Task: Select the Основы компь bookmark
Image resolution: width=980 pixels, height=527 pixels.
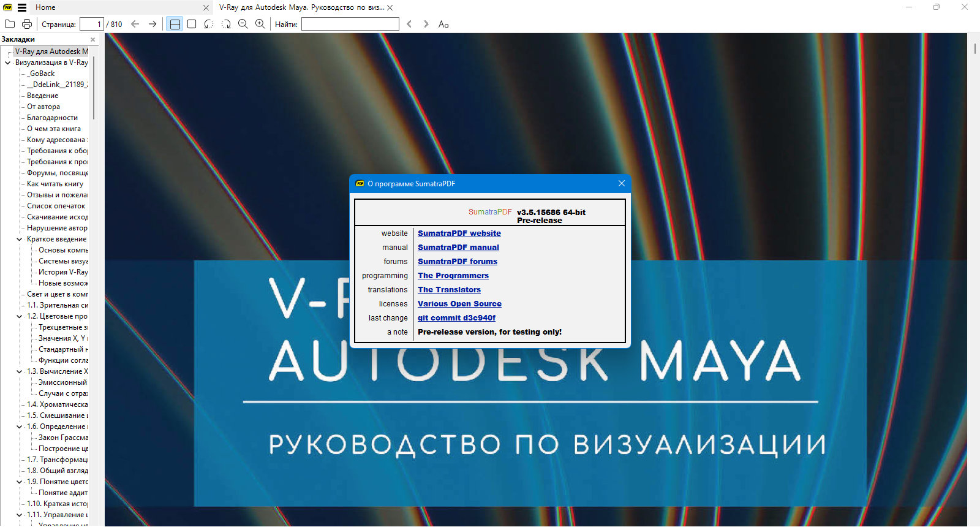Action: pyautogui.click(x=63, y=250)
